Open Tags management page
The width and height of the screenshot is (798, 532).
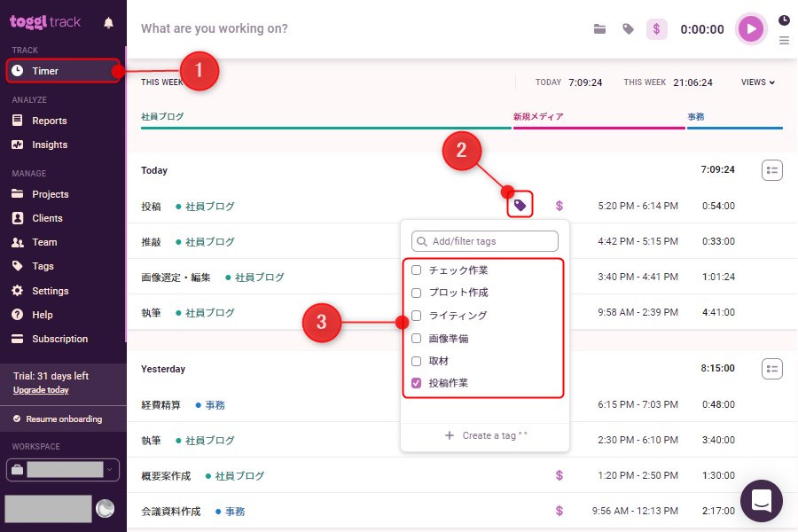(43, 266)
